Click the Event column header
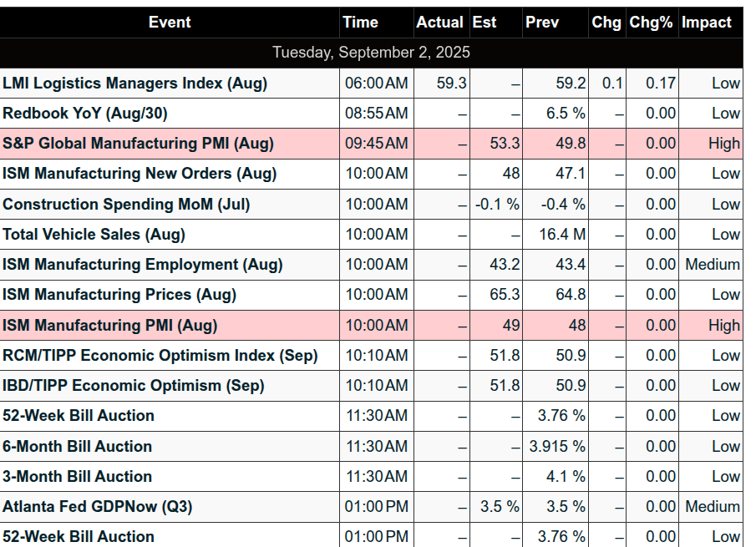The image size is (756, 547). point(170,23)
